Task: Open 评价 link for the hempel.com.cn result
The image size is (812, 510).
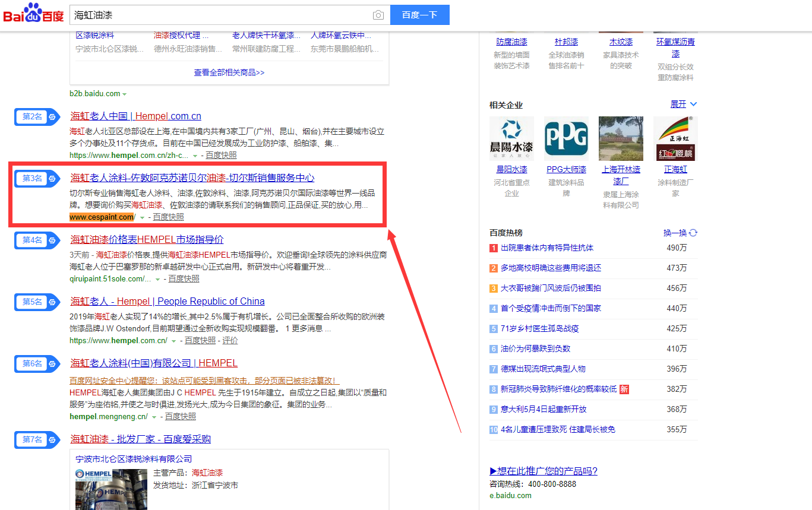Action: coord(230,341)
